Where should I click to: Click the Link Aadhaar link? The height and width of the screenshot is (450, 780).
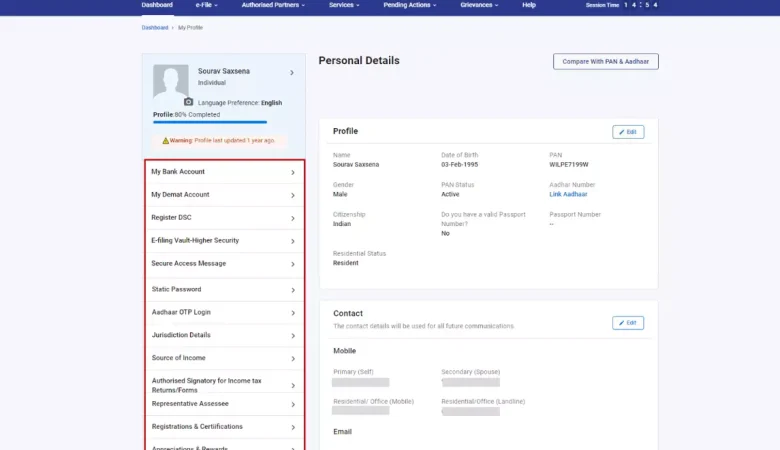click(568, 194)
